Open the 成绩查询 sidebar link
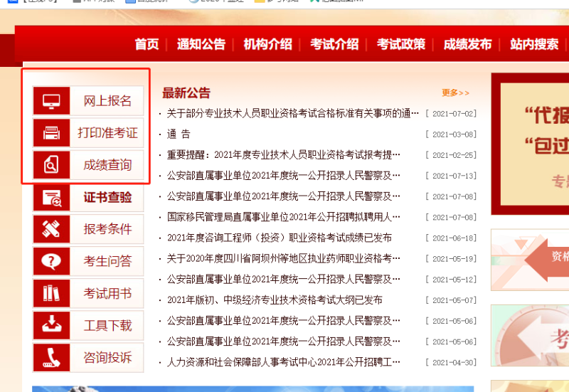The width and height of the screenshot is (569, 392). [88, 165]
